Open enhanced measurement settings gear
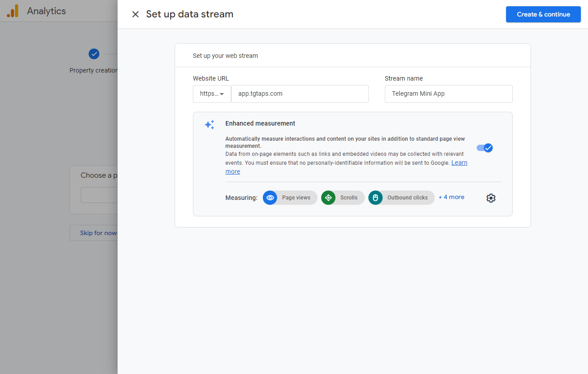588x374 pixels. [x=491, y=198]
